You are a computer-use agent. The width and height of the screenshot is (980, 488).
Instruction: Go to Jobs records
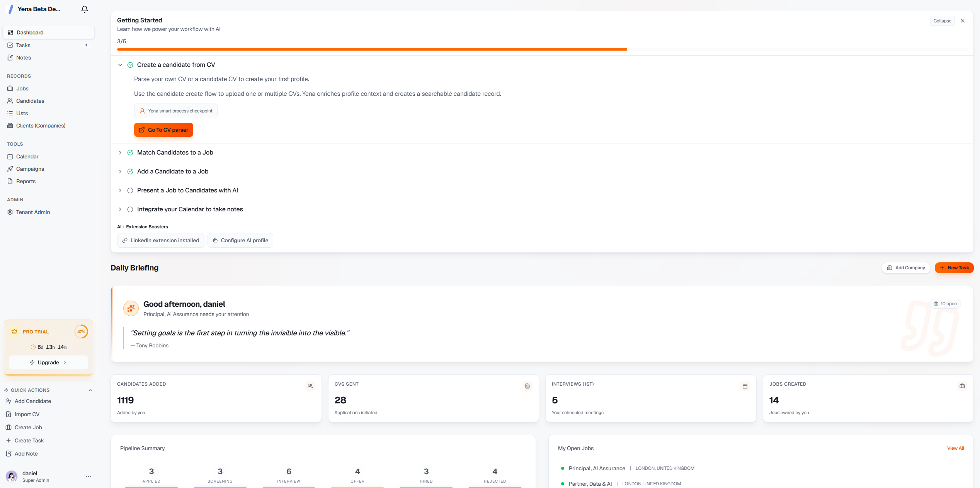tap(49, 88)
